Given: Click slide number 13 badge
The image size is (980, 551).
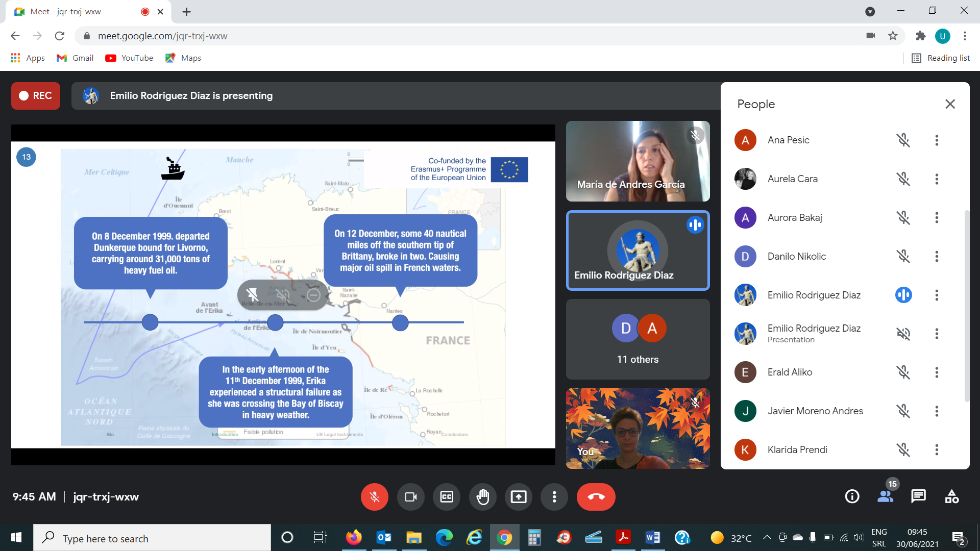Looking at the screenshot, I should [x=27, y=157].
